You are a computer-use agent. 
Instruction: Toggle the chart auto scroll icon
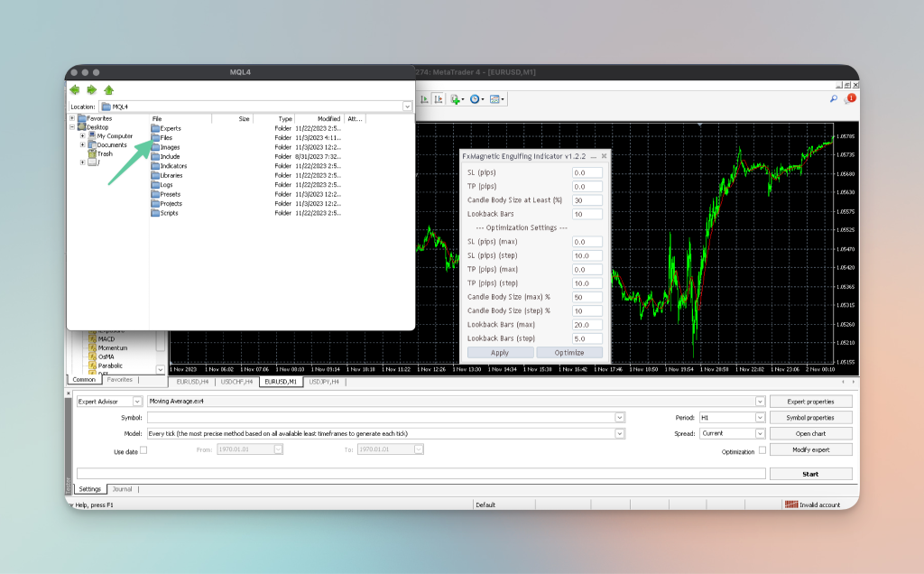pyautogui.click(x=424, y=99)
